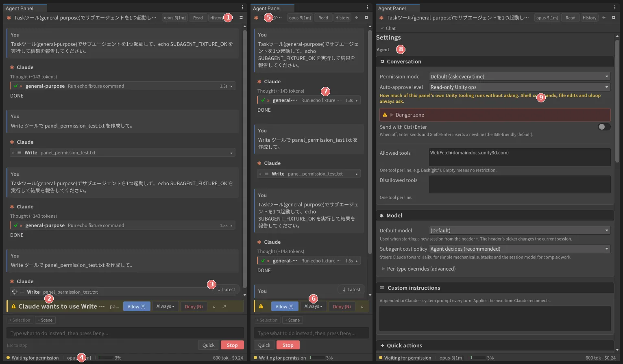Click the gear icon in the middle panel header
The height and width of the screenshot is (364, 623).
coord(366,17)
